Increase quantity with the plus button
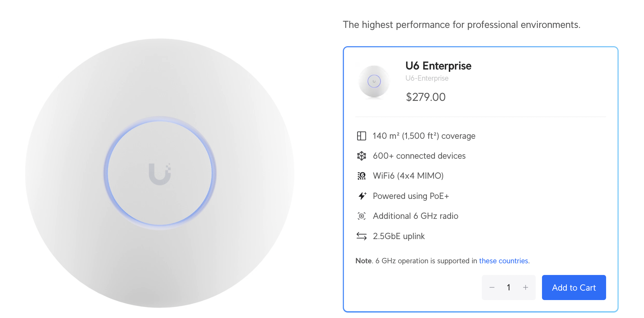644x318 pixels. pyautogui.click(x=525, y=288)
